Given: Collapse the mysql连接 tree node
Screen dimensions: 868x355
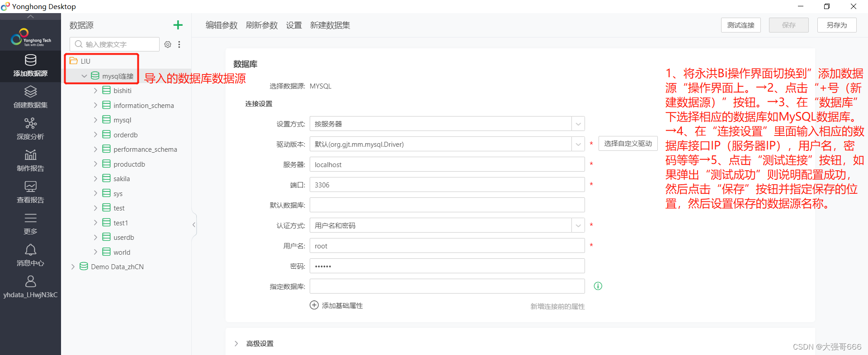Looking at the screenshot, I should click(84, 76).
